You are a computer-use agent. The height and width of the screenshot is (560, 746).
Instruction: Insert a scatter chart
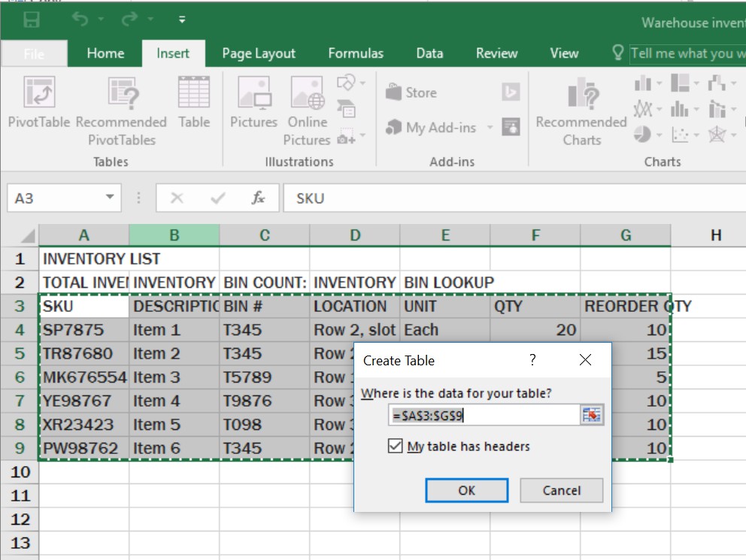click(680, 135)
